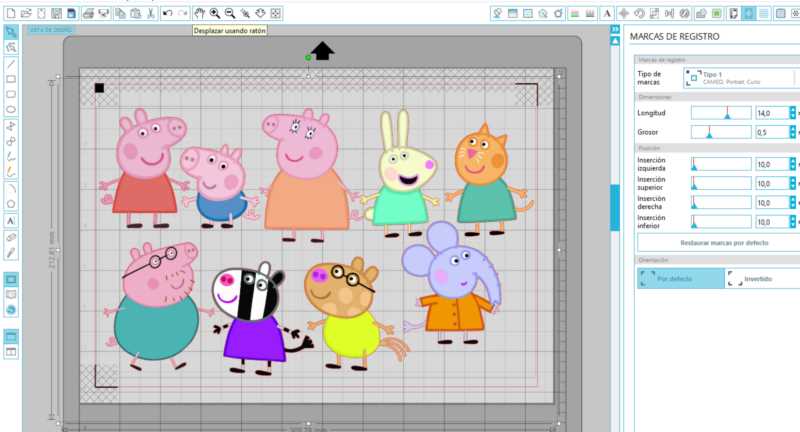Image resolution: width=800 pixels, height=432 pixels.
Task: Cut selection with scissors icon
Action: coord(151,13)
